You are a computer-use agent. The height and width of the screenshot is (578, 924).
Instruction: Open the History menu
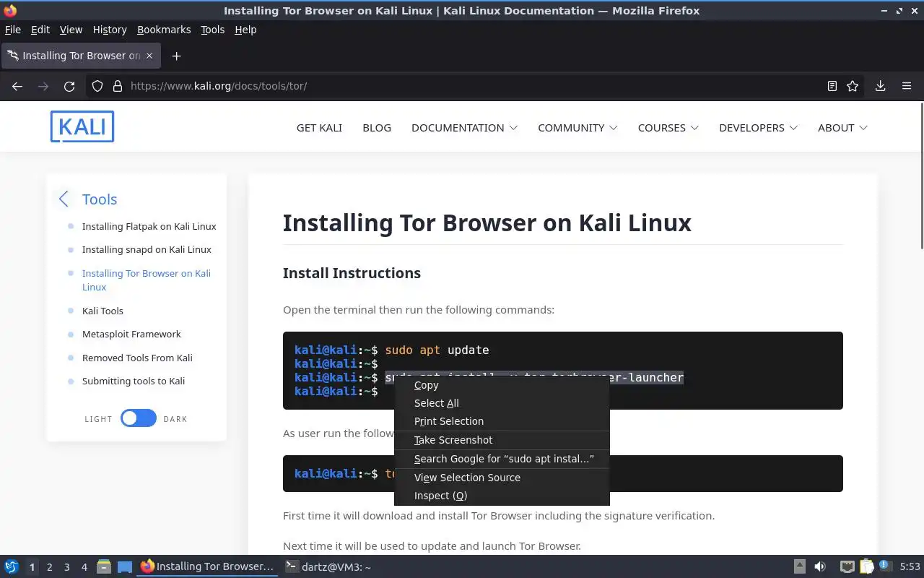pos(110,30)
